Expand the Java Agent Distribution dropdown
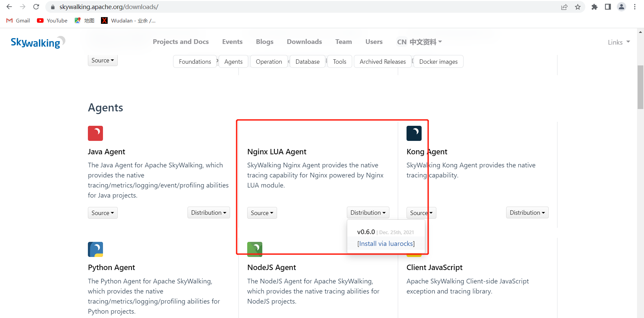Image resolution: width=644 pixels, height=318 pixels. pos(208,213)
